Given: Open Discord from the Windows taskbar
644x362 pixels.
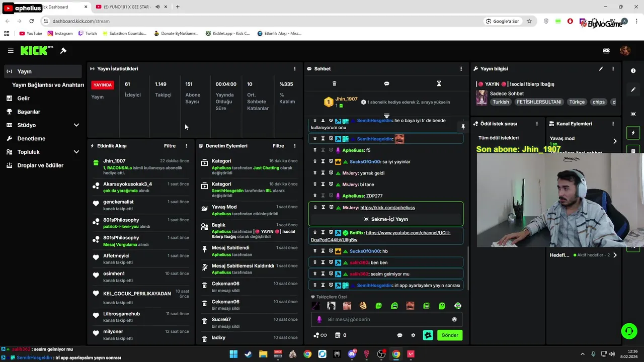Looking at the screenshot, I should point(352,354).
